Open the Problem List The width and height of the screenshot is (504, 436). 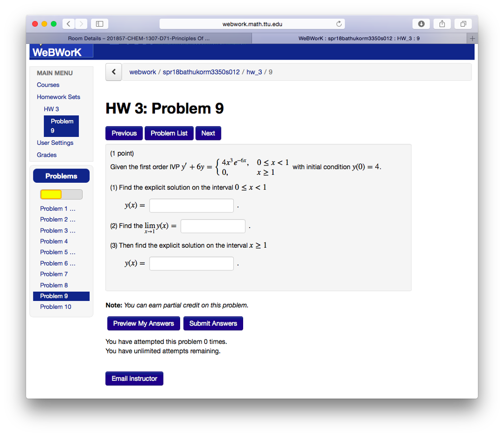pos(169,133)
